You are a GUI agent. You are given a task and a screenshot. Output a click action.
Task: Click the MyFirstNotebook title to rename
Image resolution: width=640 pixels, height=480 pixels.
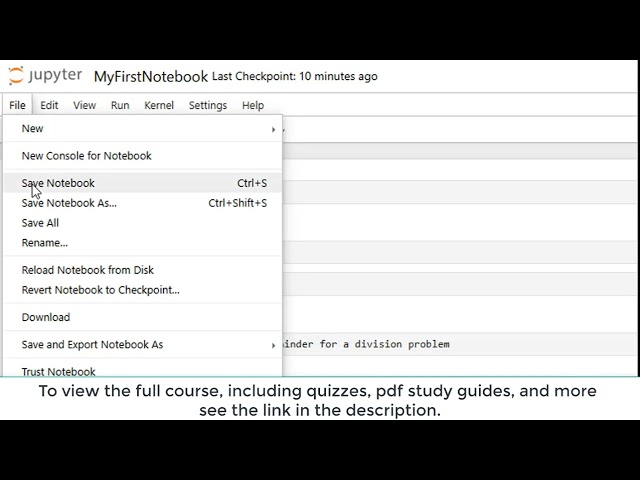point(151,77)
